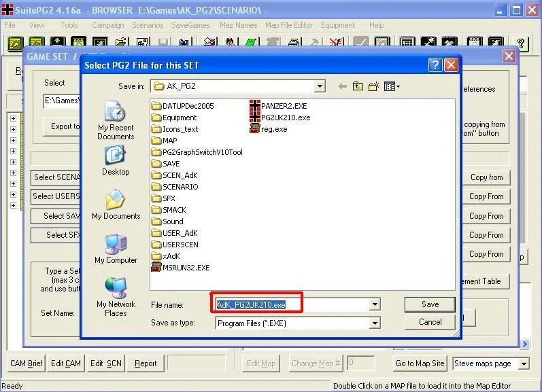Select the USER_AdK folder

(175, 233)
